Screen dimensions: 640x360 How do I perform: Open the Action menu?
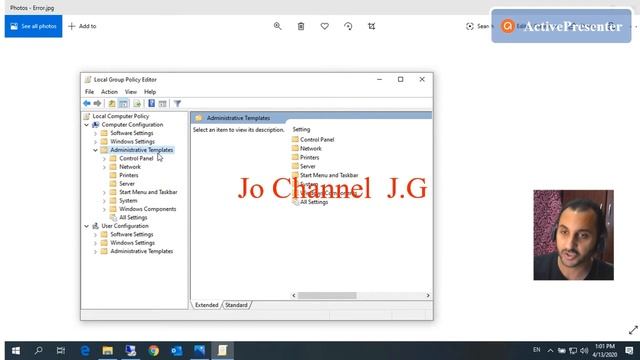tap(109, 92)
